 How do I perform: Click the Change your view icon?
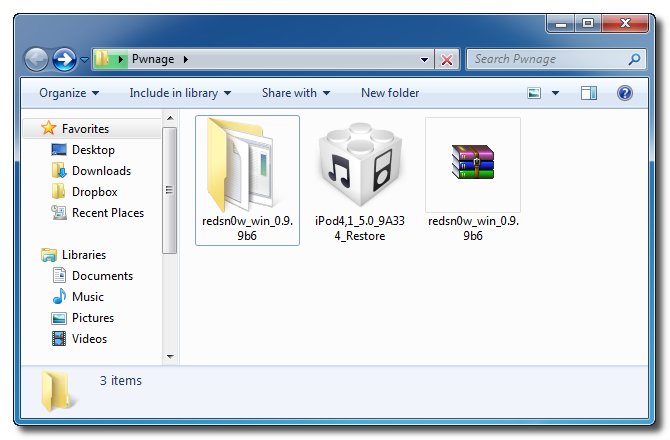coord(534,93)
